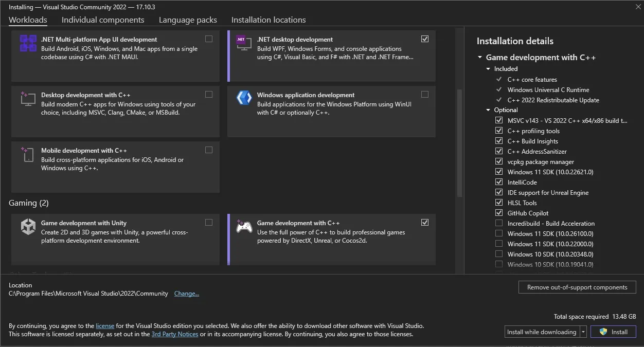
Task: Collapse the Optional components section
Action: click(x=489, y=110)
